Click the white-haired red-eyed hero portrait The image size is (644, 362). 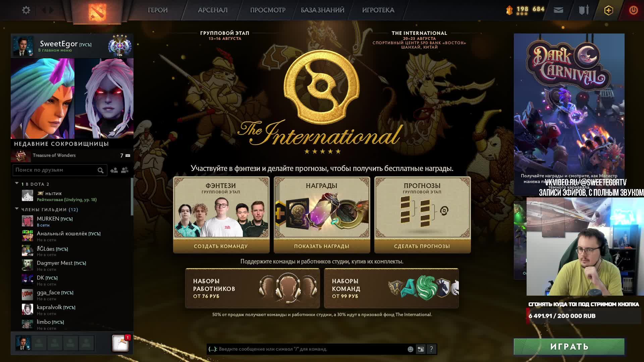[x=104, y=99]
